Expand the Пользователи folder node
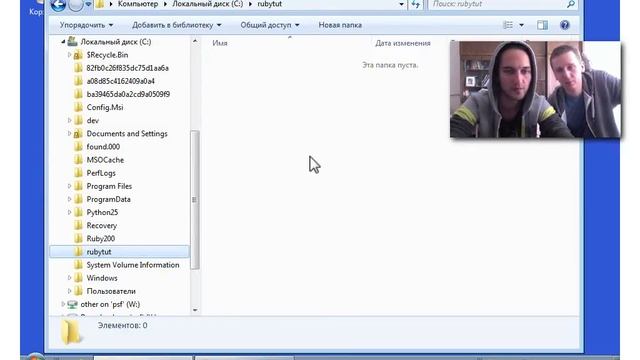 point(69,291)
